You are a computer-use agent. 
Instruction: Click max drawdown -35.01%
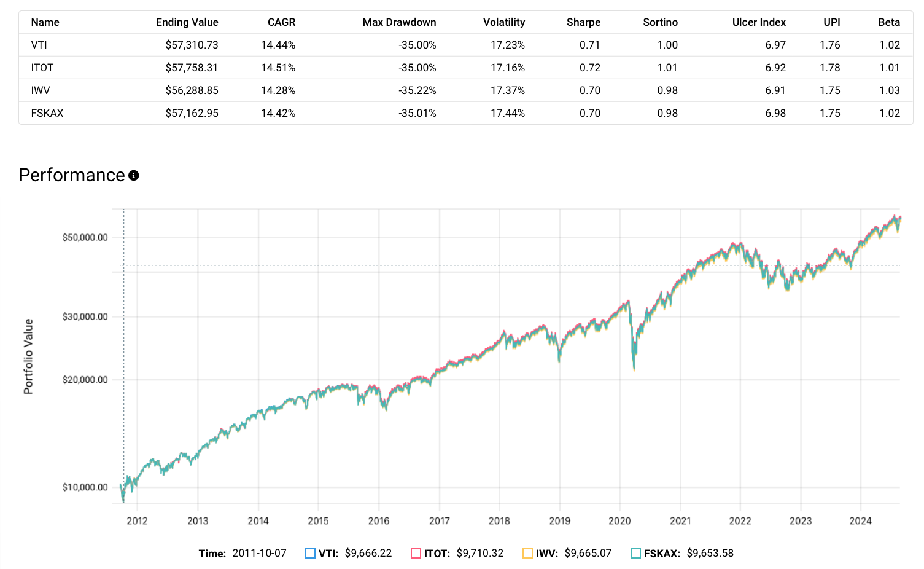point(417,113)
